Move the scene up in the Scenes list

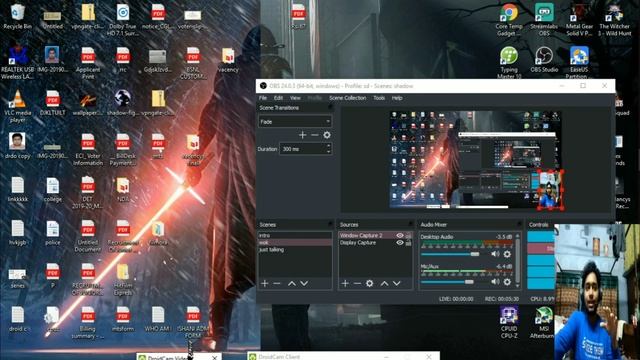tap(292, 283)
